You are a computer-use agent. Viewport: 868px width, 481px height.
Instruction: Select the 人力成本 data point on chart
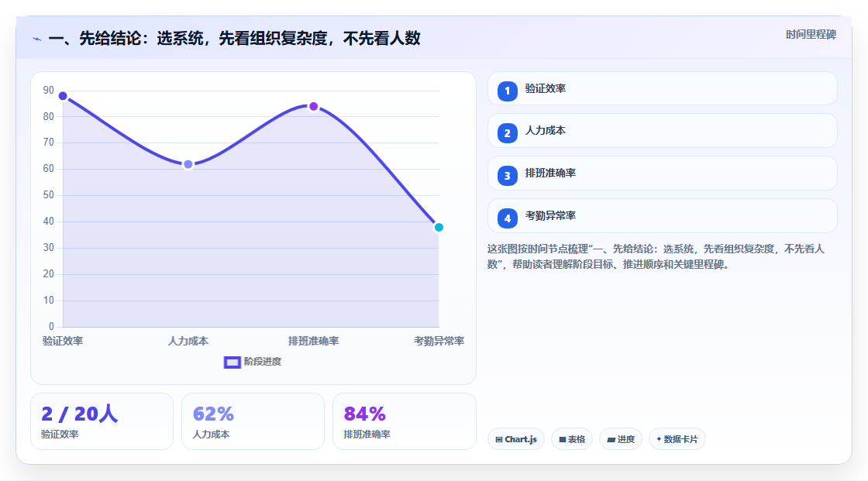[x=188, y=164]
